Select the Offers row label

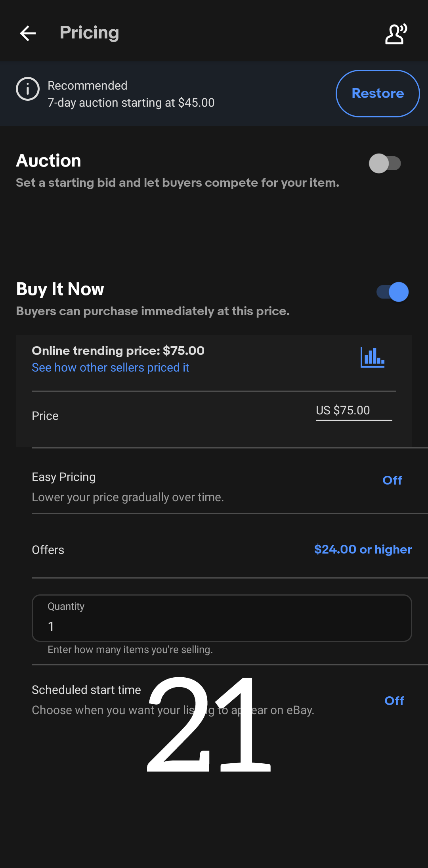[48, 550]
